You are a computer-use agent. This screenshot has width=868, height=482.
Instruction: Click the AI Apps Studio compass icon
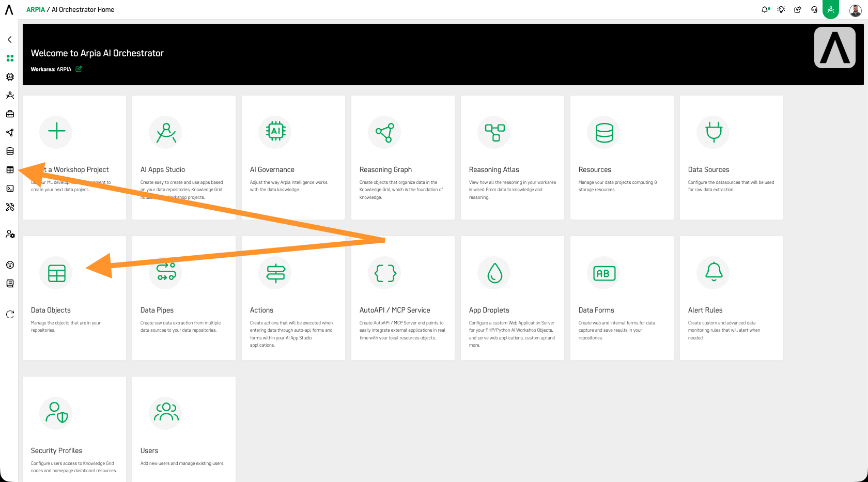(x=166, y=132)
